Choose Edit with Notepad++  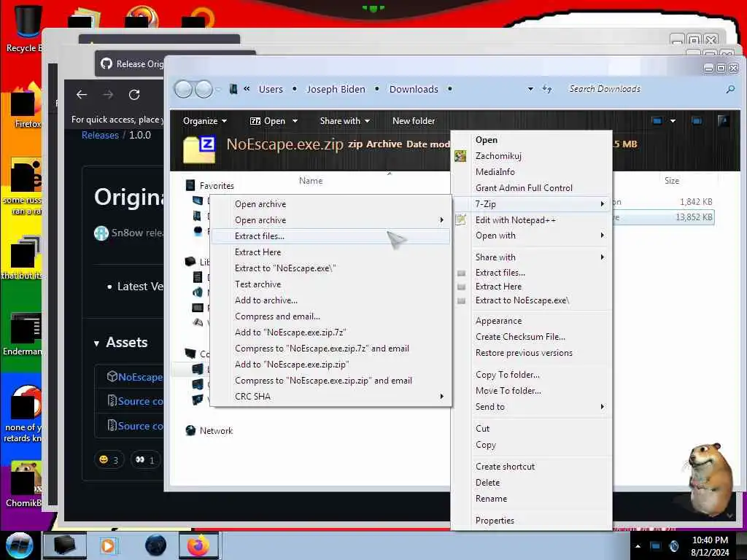pos(531,220)
